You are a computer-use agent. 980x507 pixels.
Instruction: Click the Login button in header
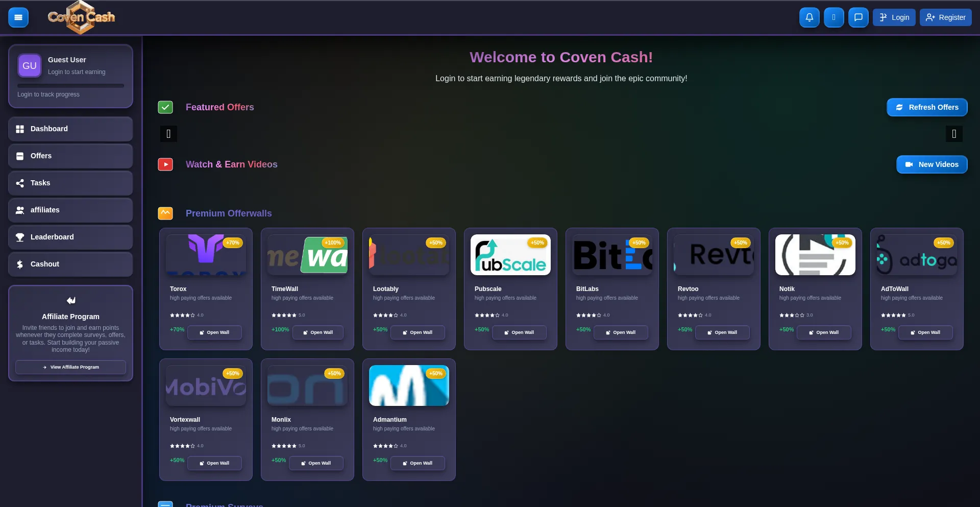[x=894, y=17]
